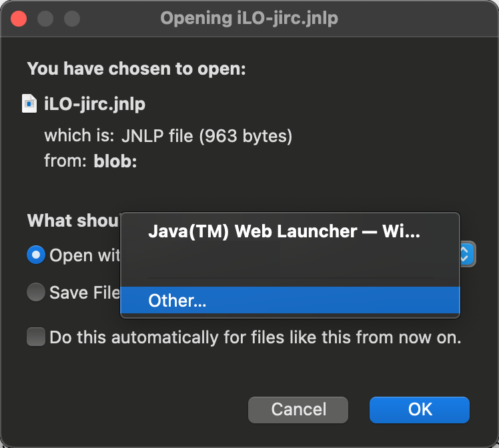
Task: Click the iLO-jirc.jnlp file icon
Action: 29,103
